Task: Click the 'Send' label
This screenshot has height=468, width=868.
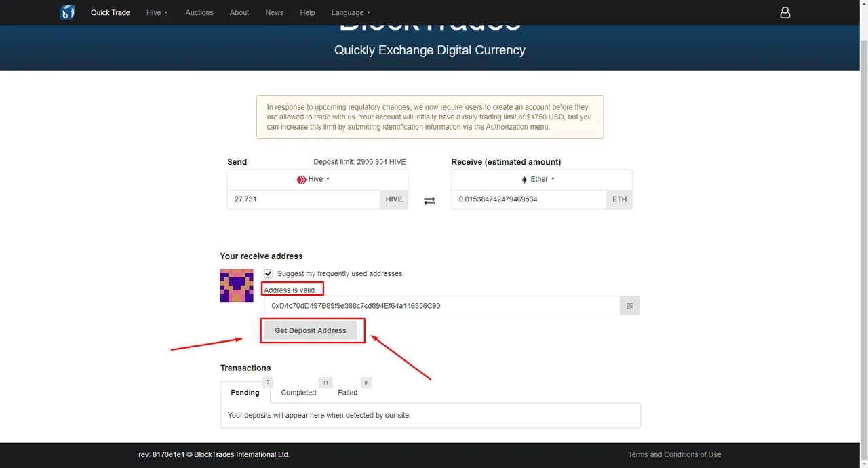Action: [x=237, y=162]
